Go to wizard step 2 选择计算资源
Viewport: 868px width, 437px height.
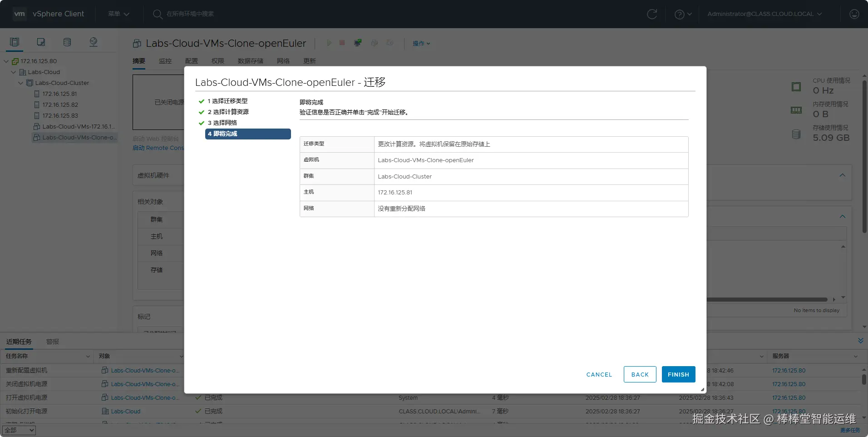(228, 112)
